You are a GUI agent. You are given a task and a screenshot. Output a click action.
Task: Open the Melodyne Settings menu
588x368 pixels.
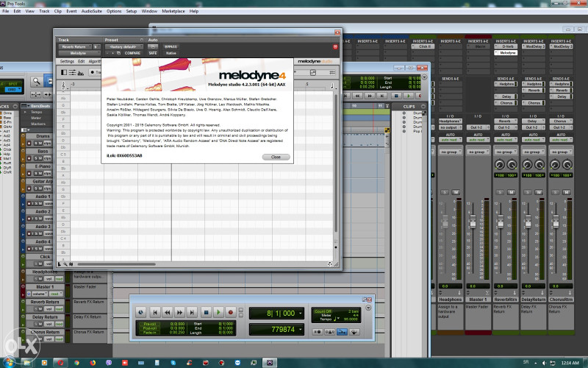[67, 61]
